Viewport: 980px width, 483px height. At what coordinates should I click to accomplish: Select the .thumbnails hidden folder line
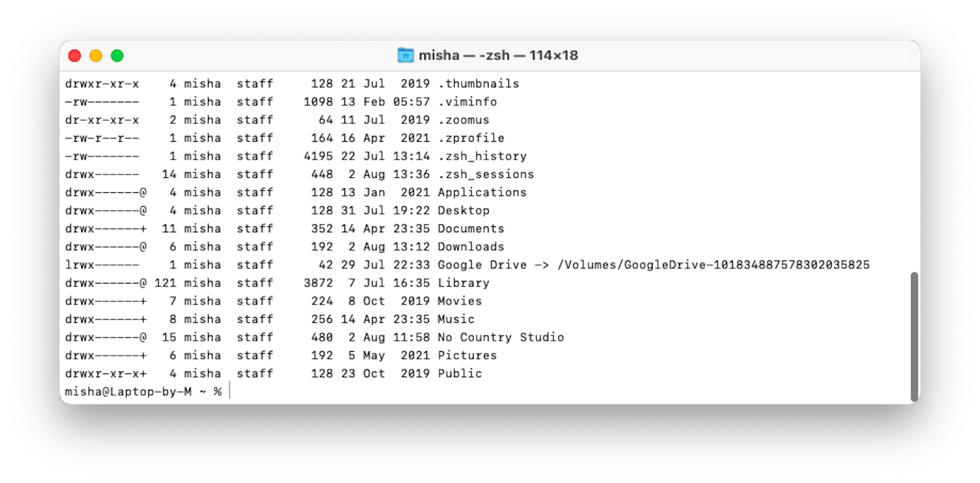[480, 83]
